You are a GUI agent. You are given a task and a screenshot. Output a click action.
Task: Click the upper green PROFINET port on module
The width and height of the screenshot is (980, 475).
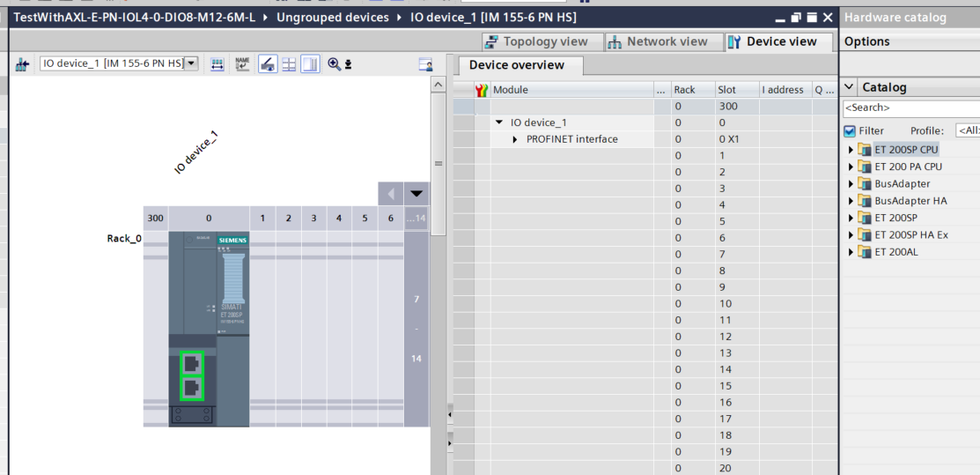(192, 363)
